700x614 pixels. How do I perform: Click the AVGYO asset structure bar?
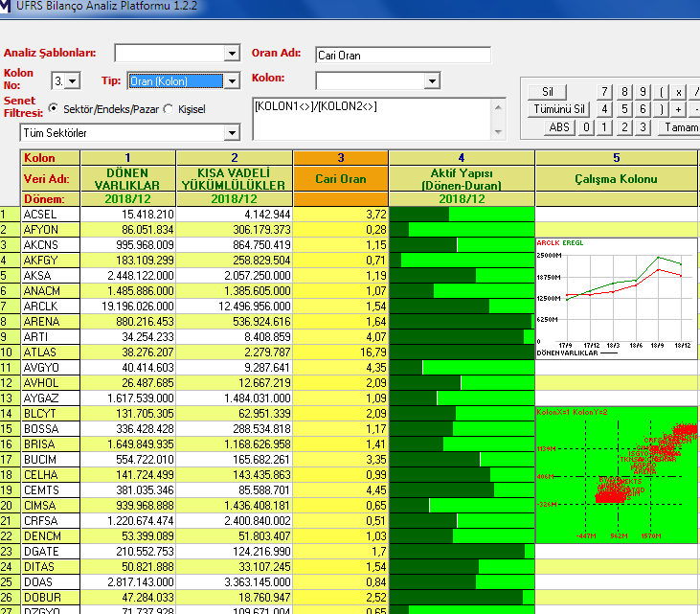(x=462, y=368)
